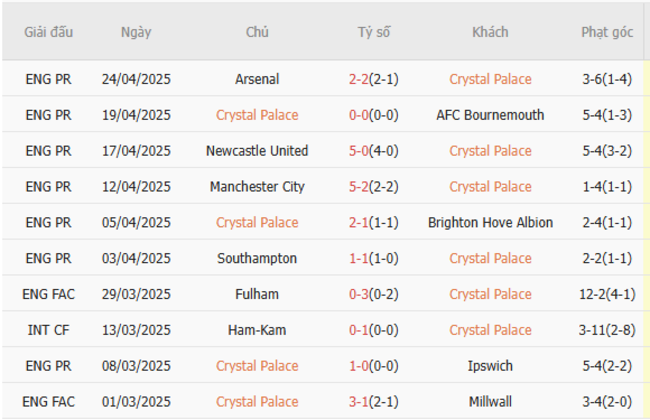The image size is (650, 420).
Task: Open the 5-0 Newcastle United match score
Action: point(360,151)
